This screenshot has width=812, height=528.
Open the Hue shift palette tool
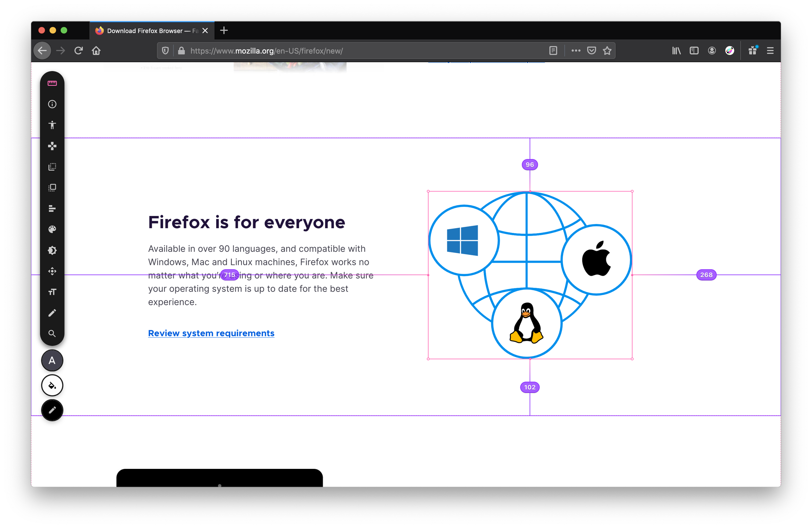(52, 230)
